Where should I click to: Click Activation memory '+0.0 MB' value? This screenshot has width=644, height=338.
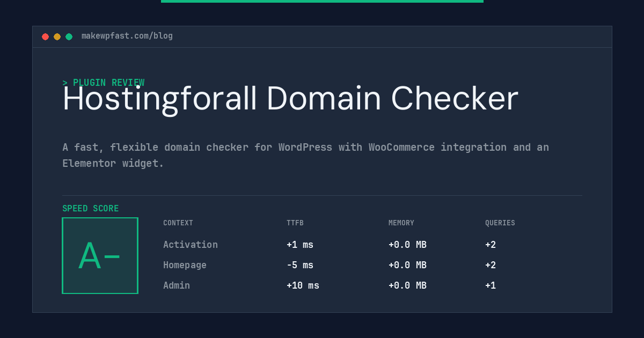click(x=407, y=245)
